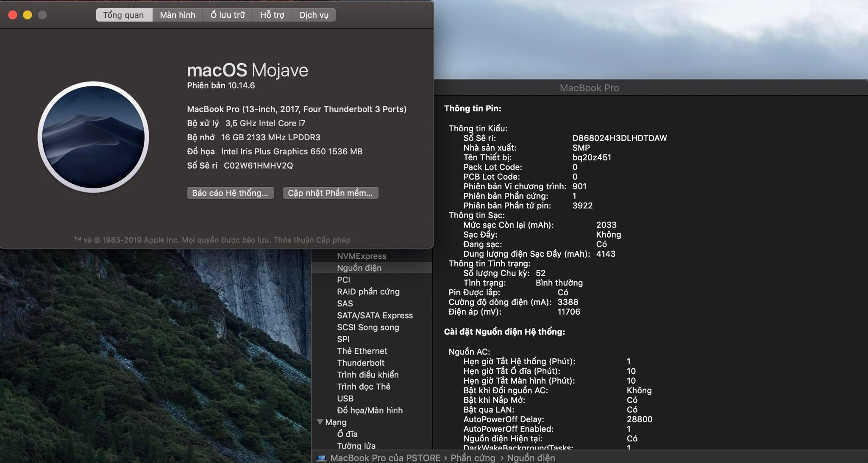The height and width of the screenshot is (463, 868).
Task: Select Thunderbolt in hardware list
Action: pyautogui.click(x=361, y=363)
